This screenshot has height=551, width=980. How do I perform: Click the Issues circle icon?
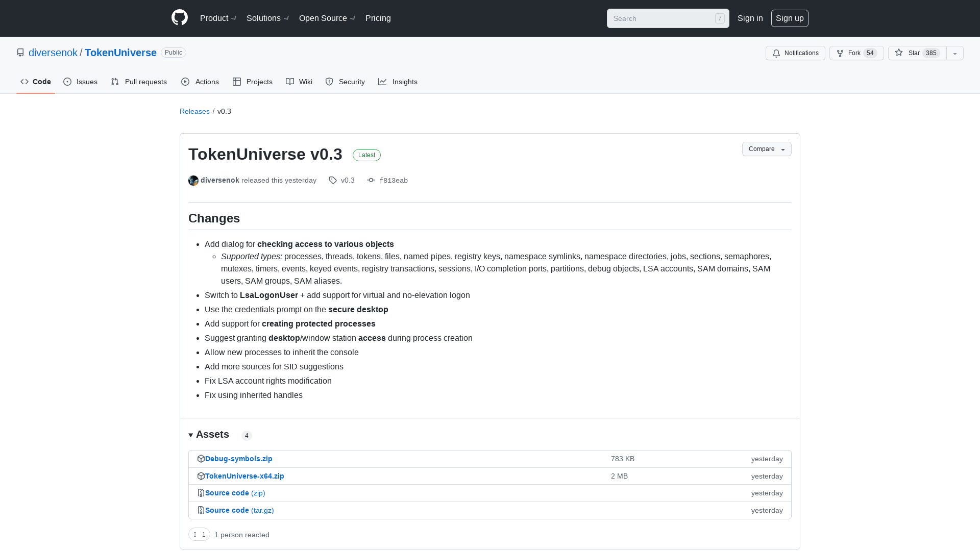coord(67,82)
